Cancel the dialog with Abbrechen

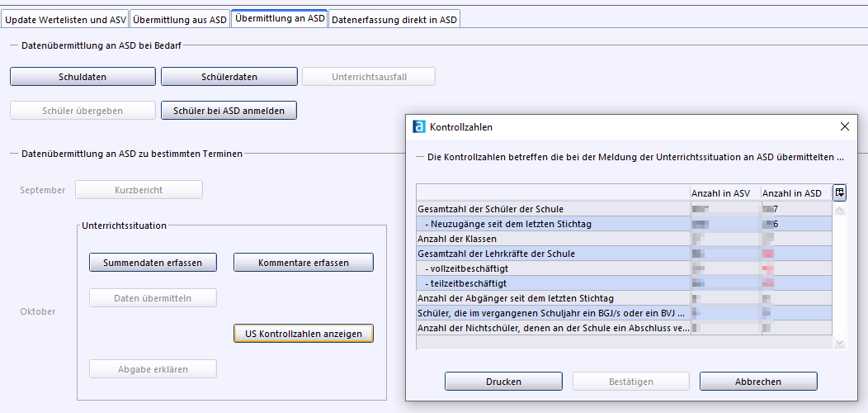pos(758,382)
